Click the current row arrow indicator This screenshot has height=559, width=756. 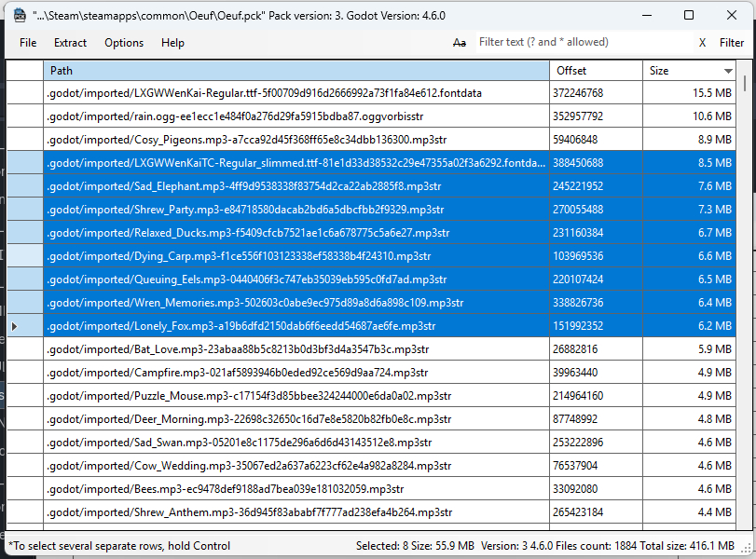(14, 326)
